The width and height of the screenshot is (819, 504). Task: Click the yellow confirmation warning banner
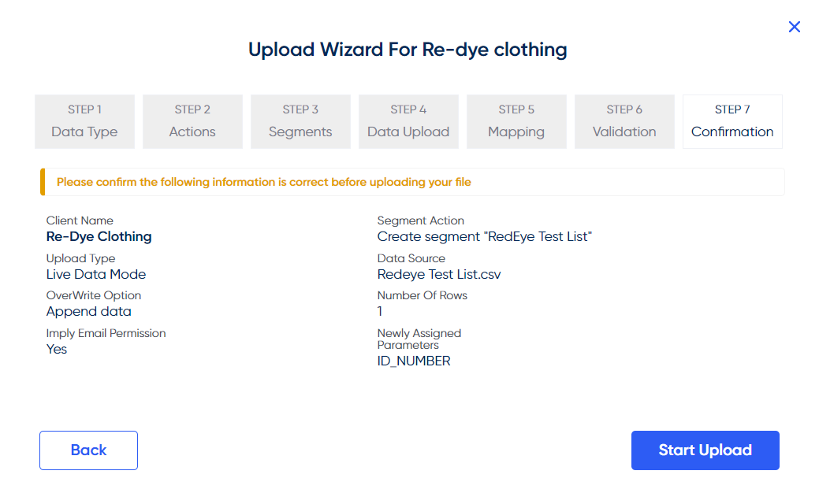click(x=408, y=181)
